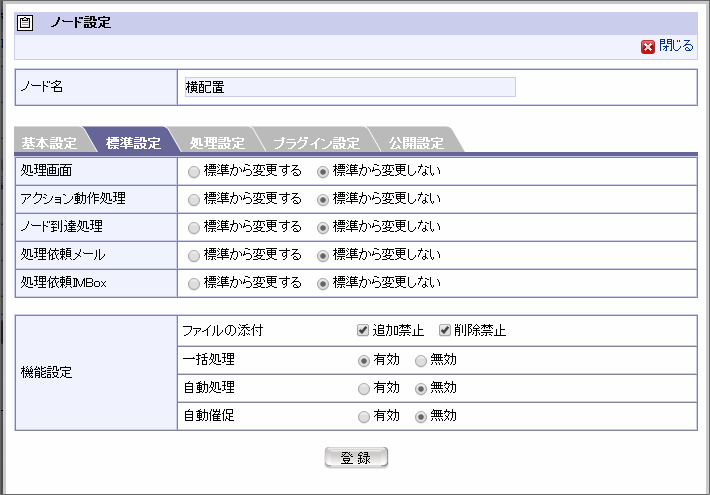The height and width of the screenshot is (495, 710).
Task: Click the ノード名 input field
Action: coord(350,87)
